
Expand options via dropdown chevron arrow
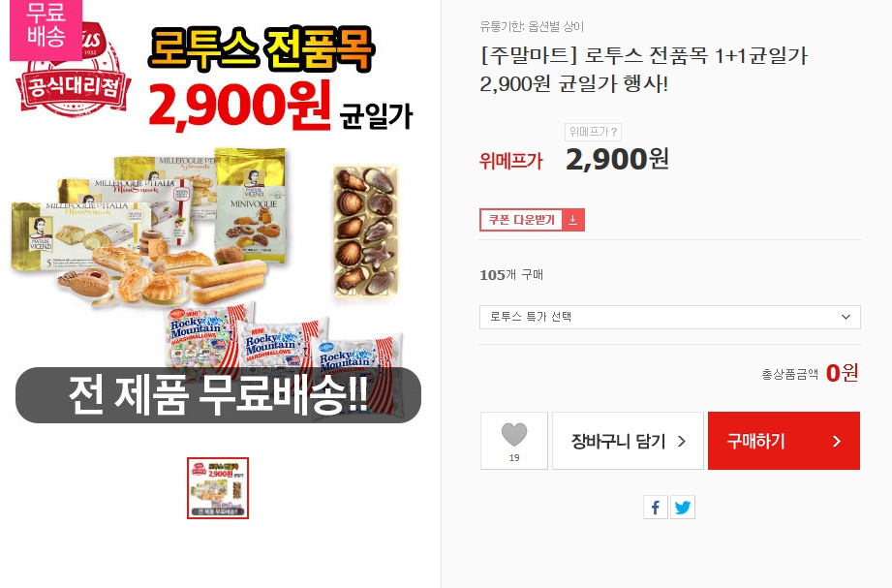pos(846,317)
